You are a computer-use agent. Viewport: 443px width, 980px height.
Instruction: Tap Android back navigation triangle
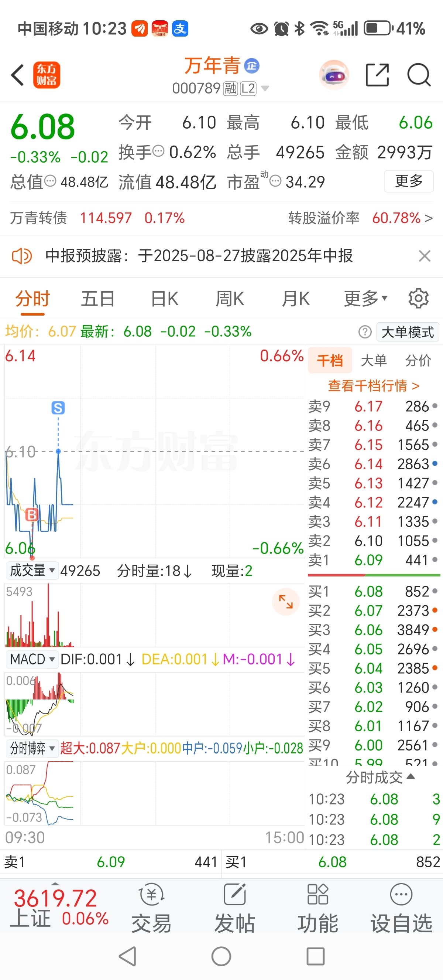point(128,956)
